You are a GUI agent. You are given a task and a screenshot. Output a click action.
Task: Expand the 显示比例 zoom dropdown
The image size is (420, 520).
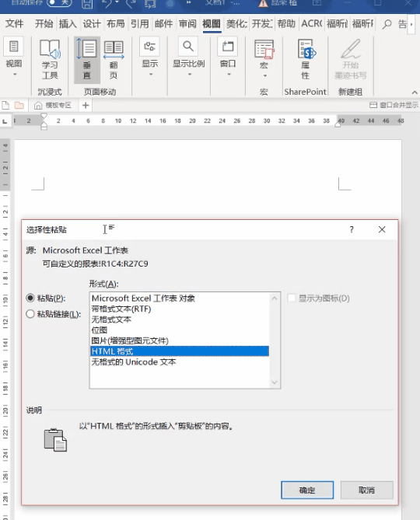pos(188,58)
